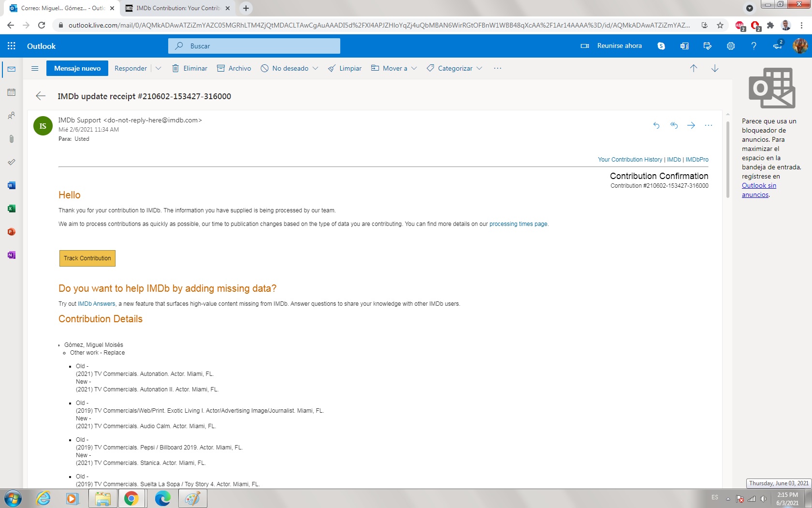Open Settings gear in Outlook header
This screenshot has height=508, width=812.
tap(730, 46)
